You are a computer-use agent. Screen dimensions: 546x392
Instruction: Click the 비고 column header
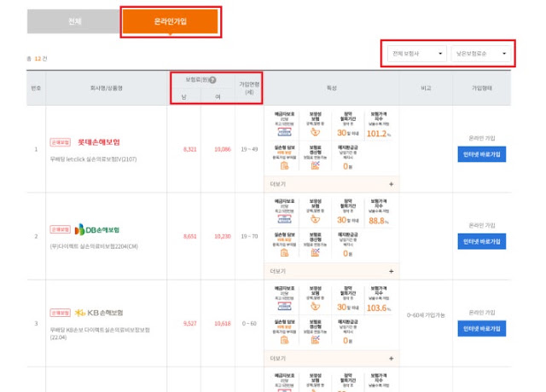point(426,89)
